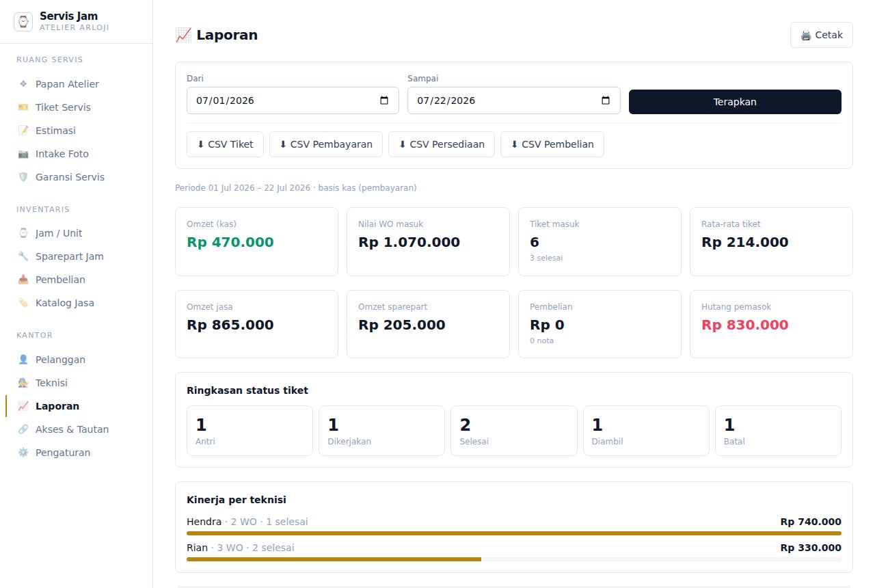Click the Pelanggan person icon
This screenshot has width=875, height=588.
[23, 360]
